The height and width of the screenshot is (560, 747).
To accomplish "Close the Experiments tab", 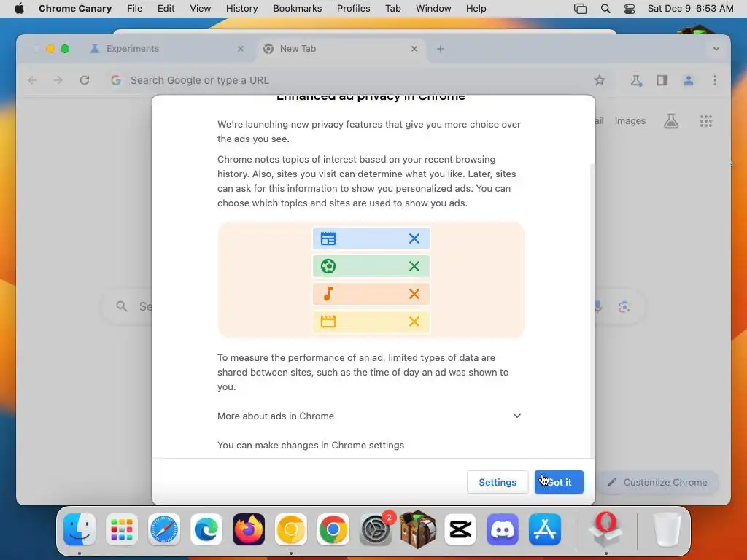I will pyautogui.click(x=241, y=49).
